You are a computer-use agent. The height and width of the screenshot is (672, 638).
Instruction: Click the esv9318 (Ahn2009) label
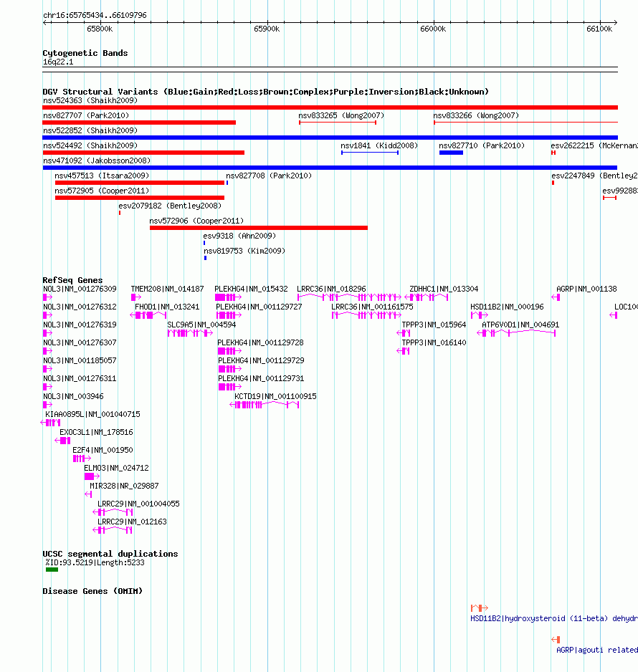click(239, 235)
